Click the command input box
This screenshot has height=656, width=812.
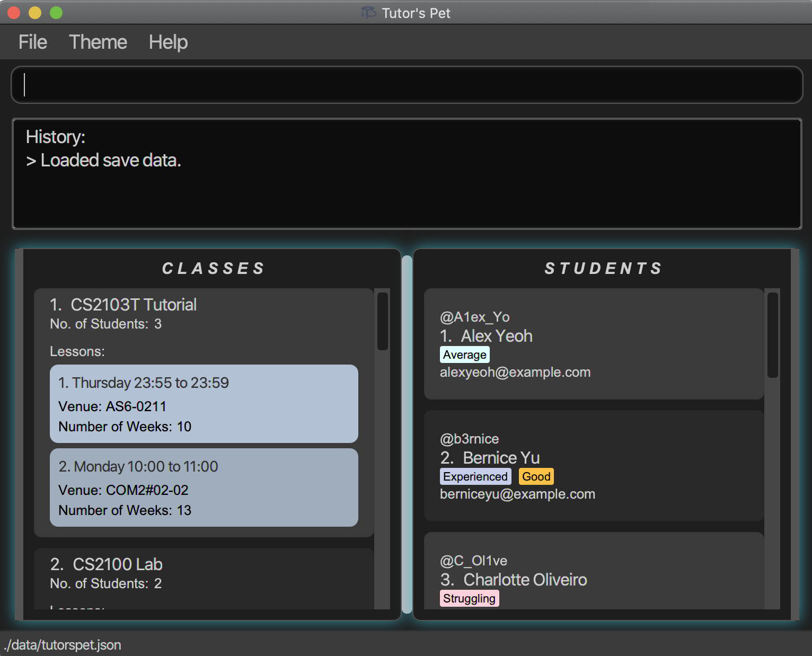407,85
